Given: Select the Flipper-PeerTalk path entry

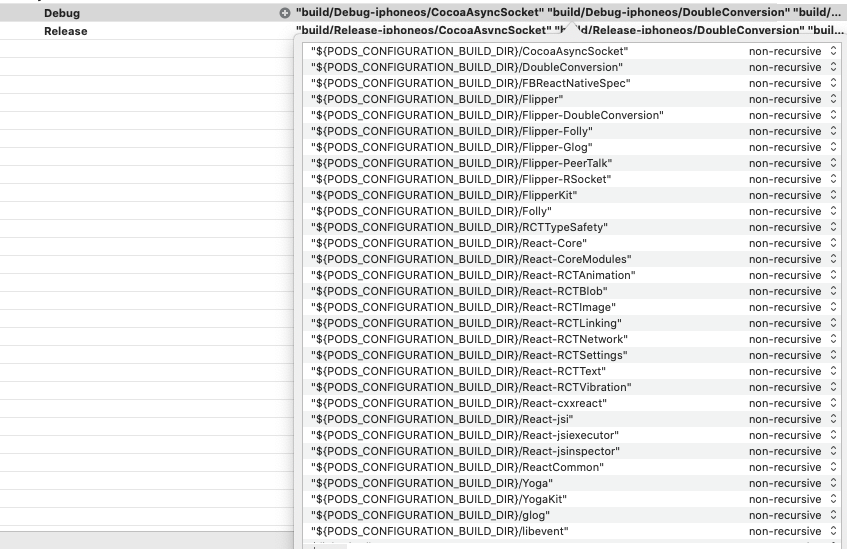Looking at the screenshot, I should click(461, 163).
